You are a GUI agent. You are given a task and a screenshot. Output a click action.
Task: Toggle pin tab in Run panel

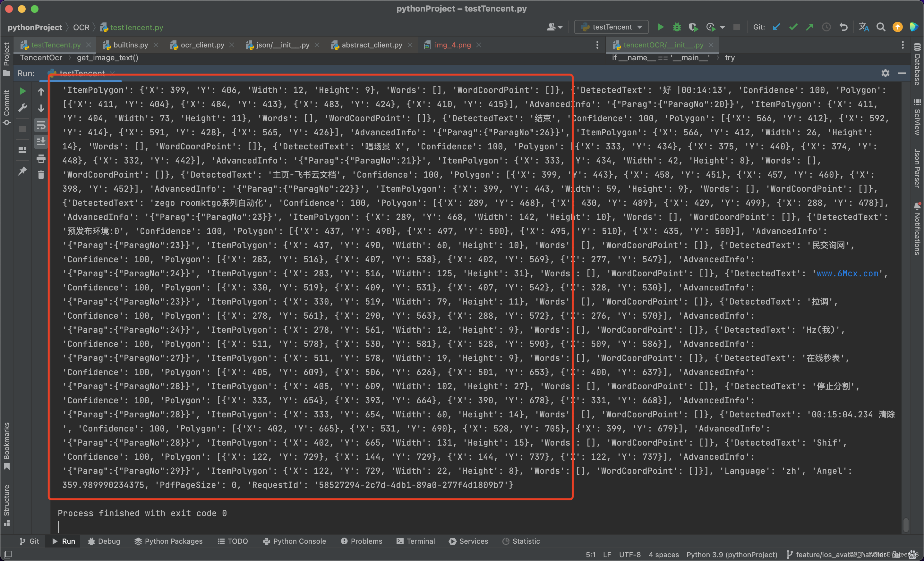[x=22, y=171]
